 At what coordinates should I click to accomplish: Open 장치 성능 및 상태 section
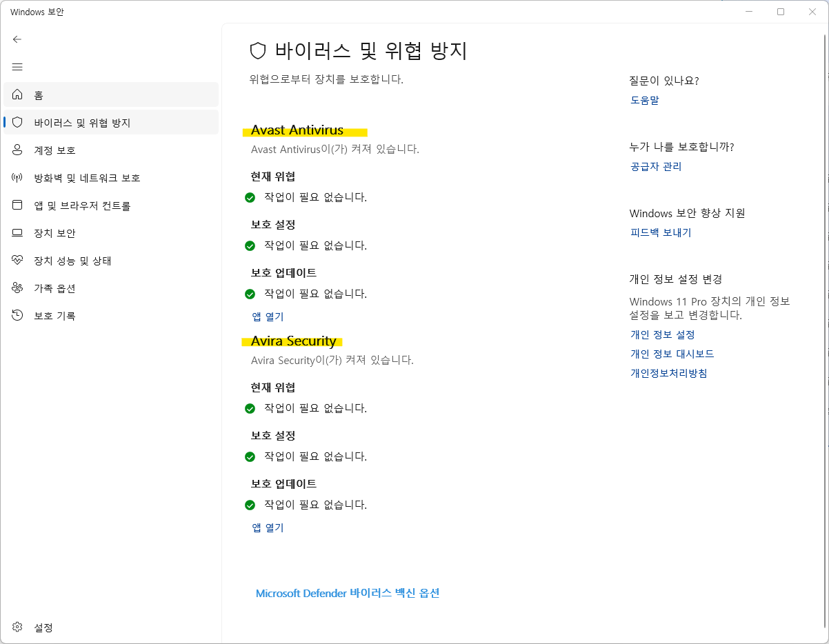point(111,261)
